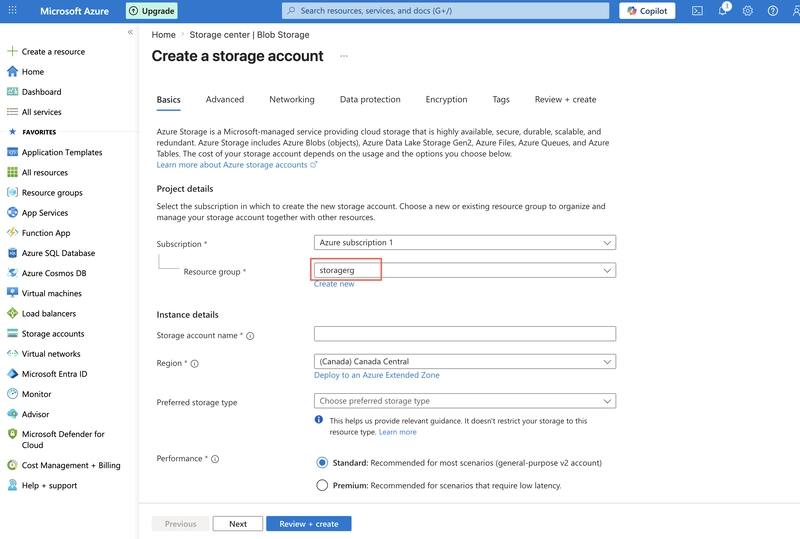800x539 pixels.
Task: Click the Previous button
Action: coord(181,524)
